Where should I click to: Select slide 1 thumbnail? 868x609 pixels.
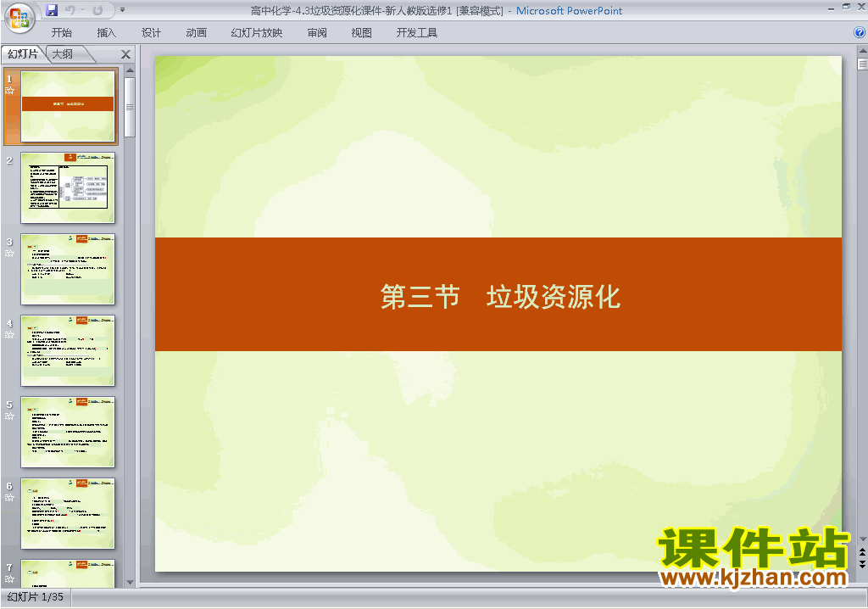pos(68,106)
